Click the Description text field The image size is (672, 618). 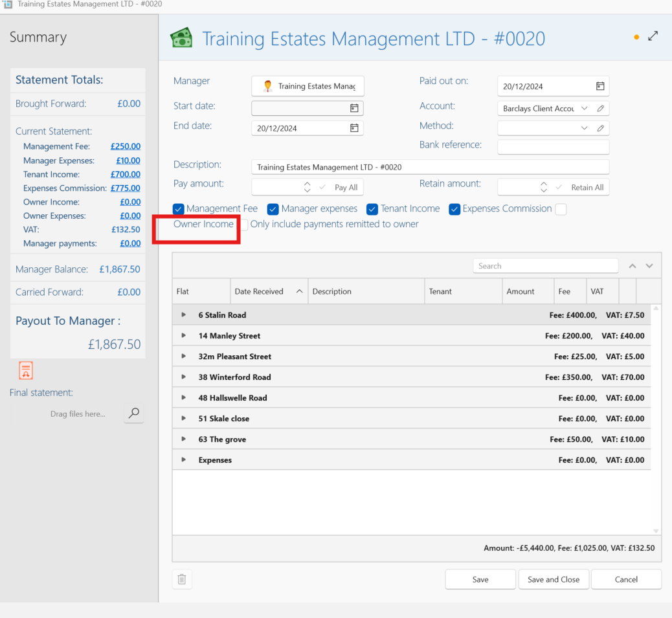click(x=431, y=167)
